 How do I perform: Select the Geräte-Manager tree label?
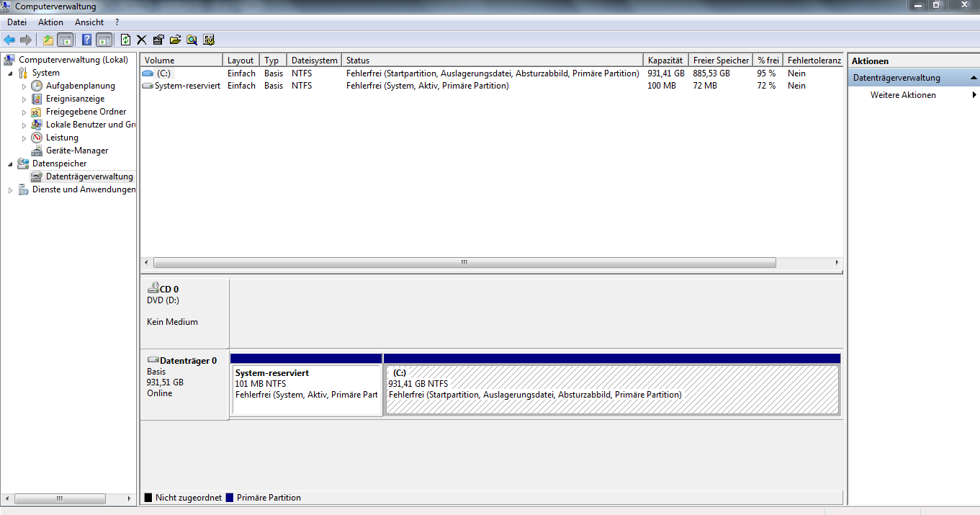[x=77, y=151]
